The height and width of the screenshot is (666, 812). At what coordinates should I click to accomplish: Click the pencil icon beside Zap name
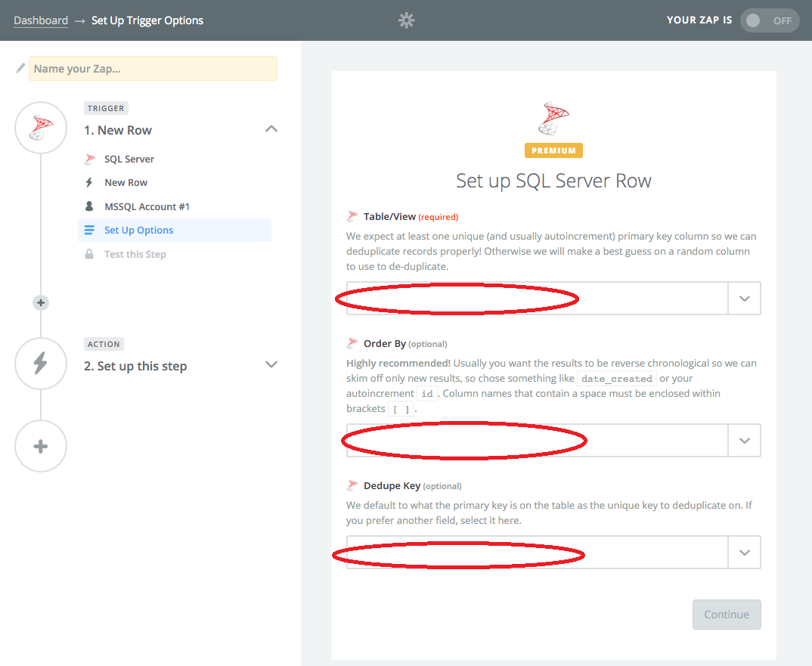(x=20, y=68)
